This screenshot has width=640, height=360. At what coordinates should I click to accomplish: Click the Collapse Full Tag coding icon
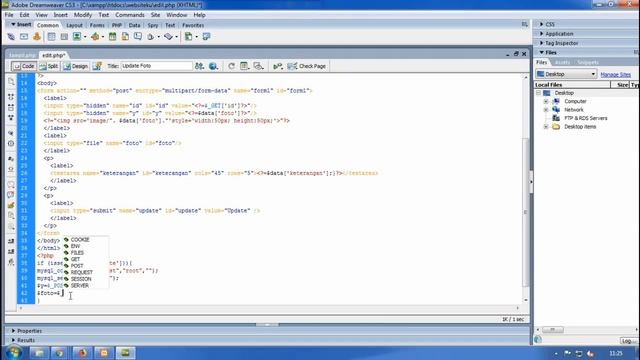point(11,97)
